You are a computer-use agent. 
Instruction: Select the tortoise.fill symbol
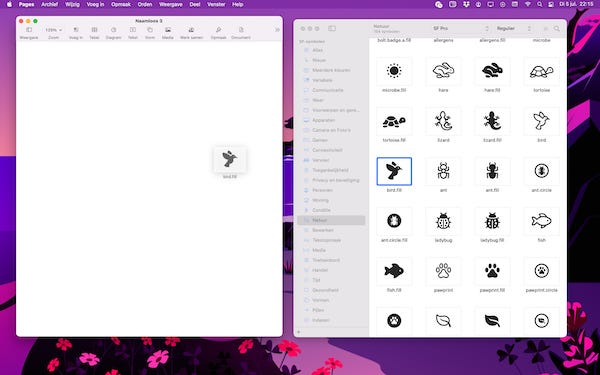click(x=394, y=121)
